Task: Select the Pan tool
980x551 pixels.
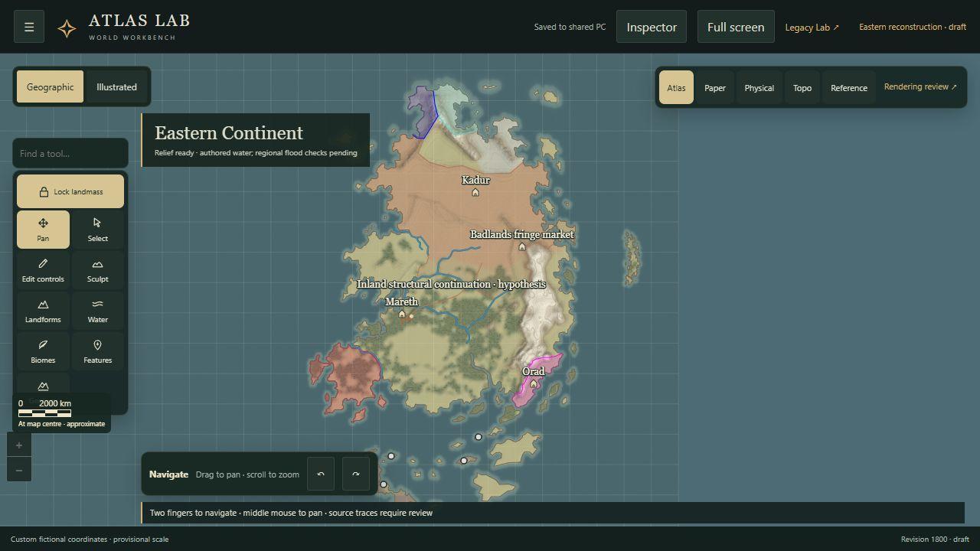Action: 43,230
